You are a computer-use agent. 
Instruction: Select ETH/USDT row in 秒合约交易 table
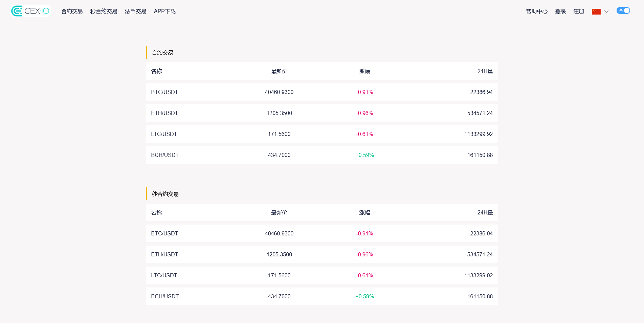(322, 254)
